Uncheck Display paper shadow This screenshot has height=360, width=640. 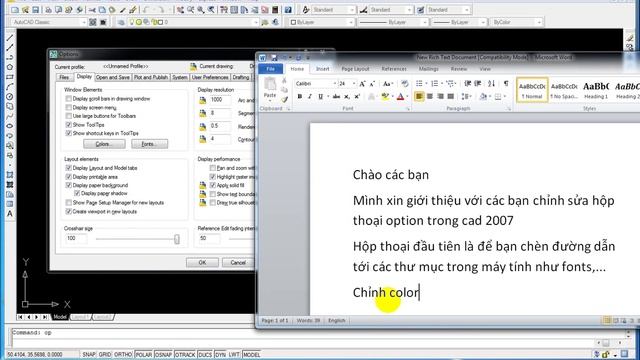[x=77, y=193]
